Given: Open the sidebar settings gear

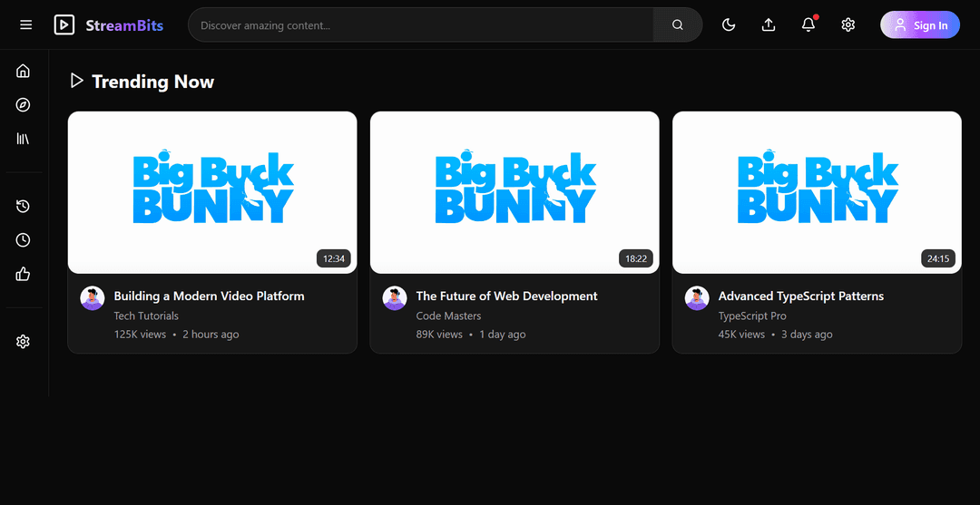Looking at the screenshot, I should pyautogui.click(x=23, y=342).
